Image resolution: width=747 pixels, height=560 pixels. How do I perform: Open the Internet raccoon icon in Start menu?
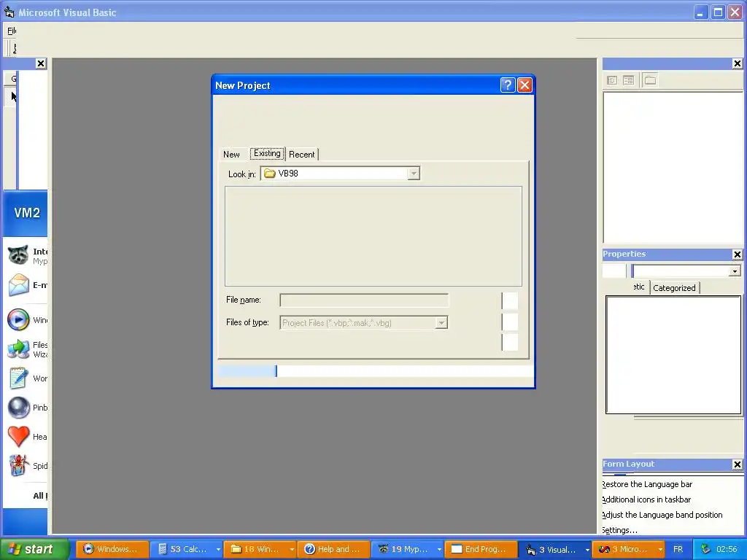[18, 255]
